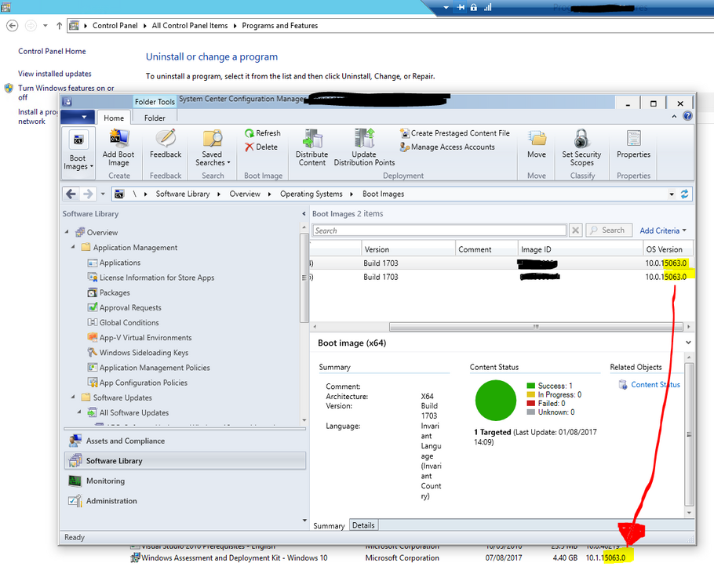The image size is (714, 588).
Task: Click the address bar refresh icon
Action: [x=684, y=194]
